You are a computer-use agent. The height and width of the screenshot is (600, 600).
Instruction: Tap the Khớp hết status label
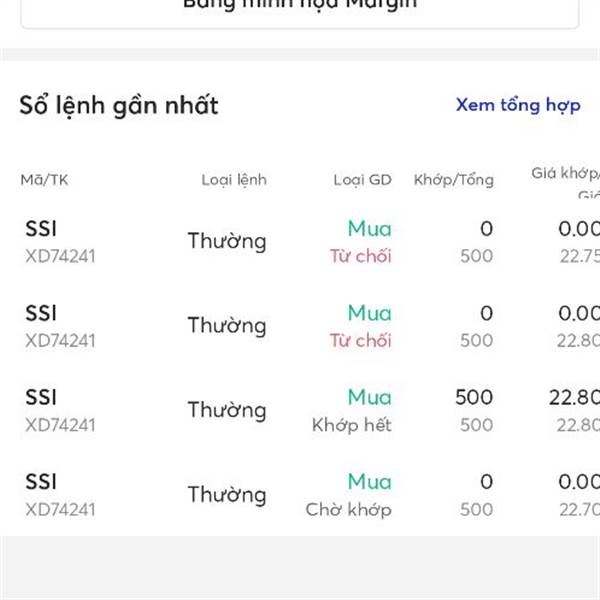click(x=352, y=425)
